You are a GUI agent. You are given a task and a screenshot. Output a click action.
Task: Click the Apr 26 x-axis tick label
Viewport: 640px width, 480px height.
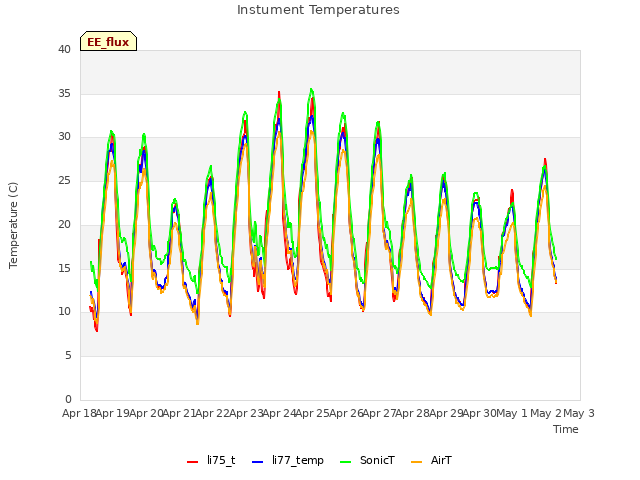pos(347,413)
